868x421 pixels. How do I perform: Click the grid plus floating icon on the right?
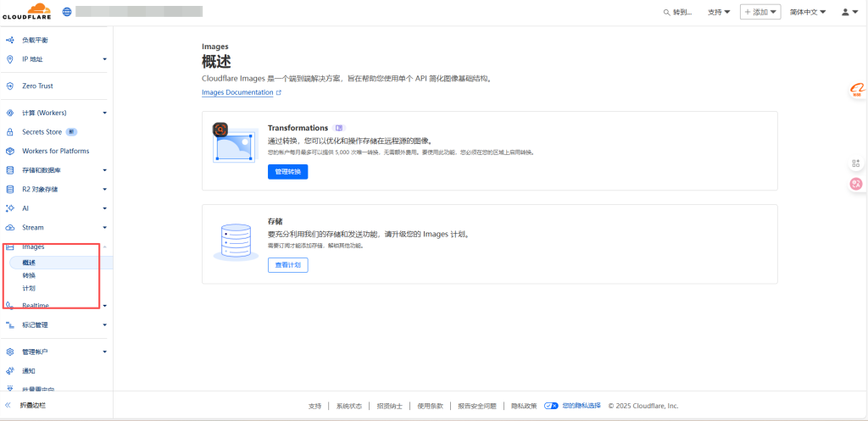(856, 163)
